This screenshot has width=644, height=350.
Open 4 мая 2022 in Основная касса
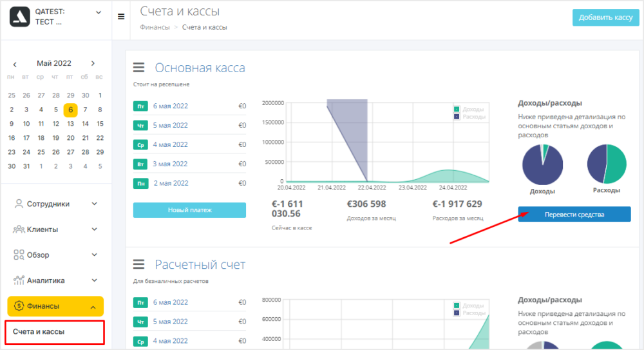171,145
